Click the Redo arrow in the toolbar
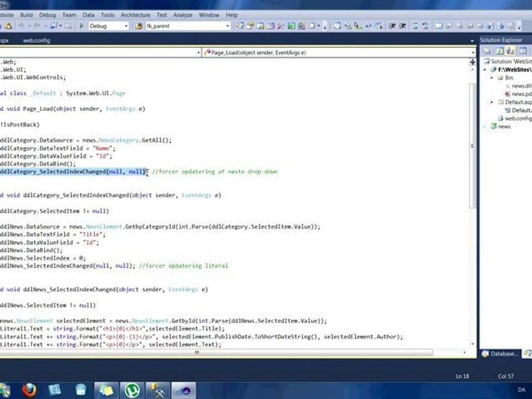This screenshot has width=532, height=399. pyautogui.click(x=37, y=26)
